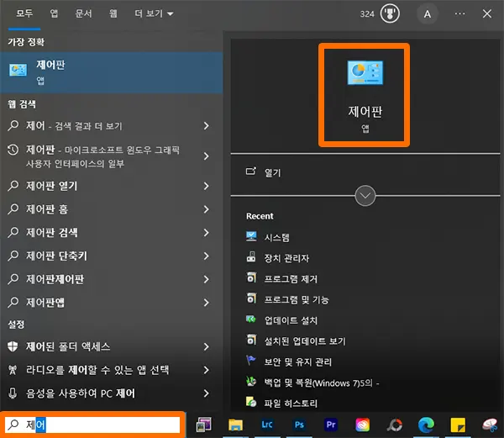Open the three-dot options menu
Viewport: 504px width, 438px height.
pos(459,13)
